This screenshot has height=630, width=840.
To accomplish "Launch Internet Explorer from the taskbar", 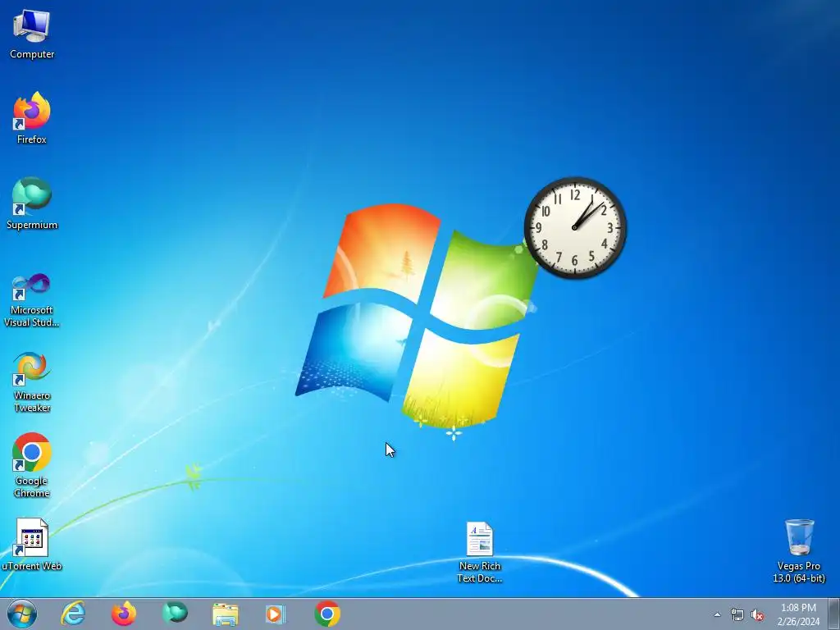I will pos(73,614).
